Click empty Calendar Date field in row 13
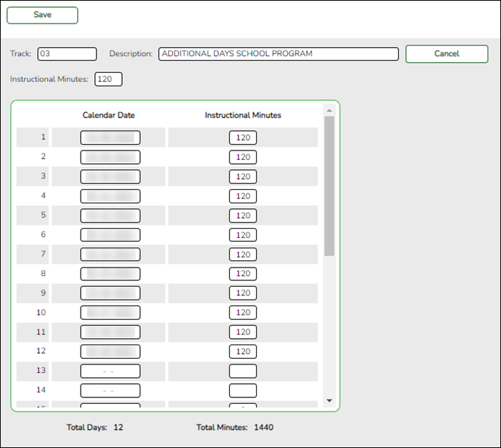The width and height of the screenshot is (501, 448). click(x=110, y=371)
